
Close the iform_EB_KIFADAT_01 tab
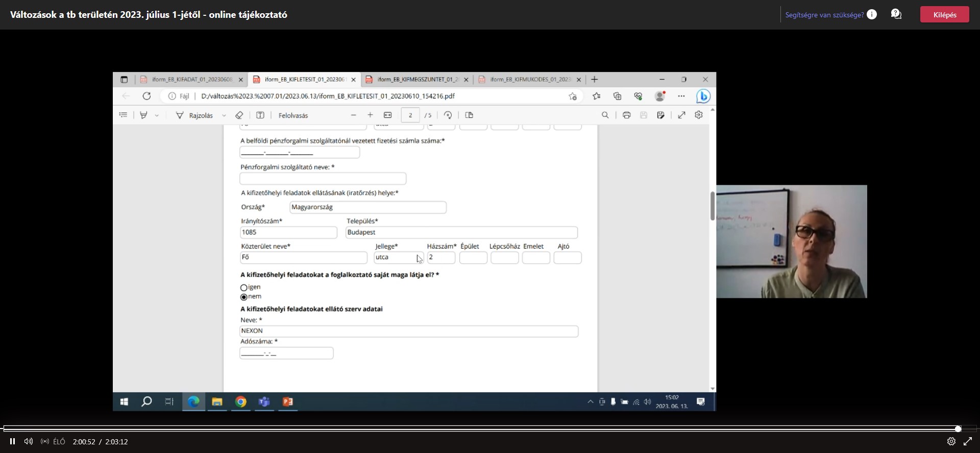pyautogui.click(x=241, y=80)
